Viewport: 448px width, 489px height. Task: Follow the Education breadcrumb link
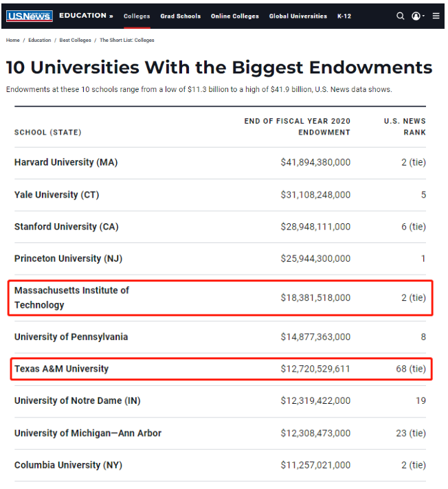(40, 41)
